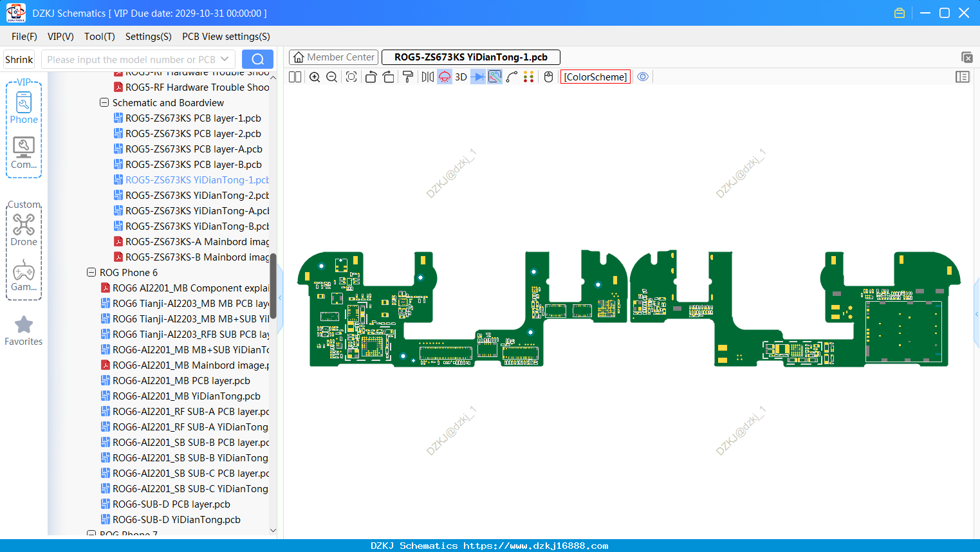
Task: Open the Game console category
Action: 24,275
